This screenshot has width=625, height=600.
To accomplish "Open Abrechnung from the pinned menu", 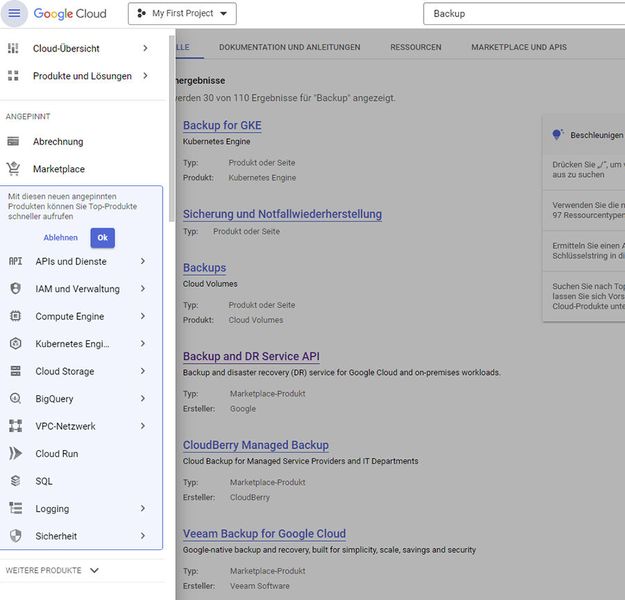I will pos(58,142).
